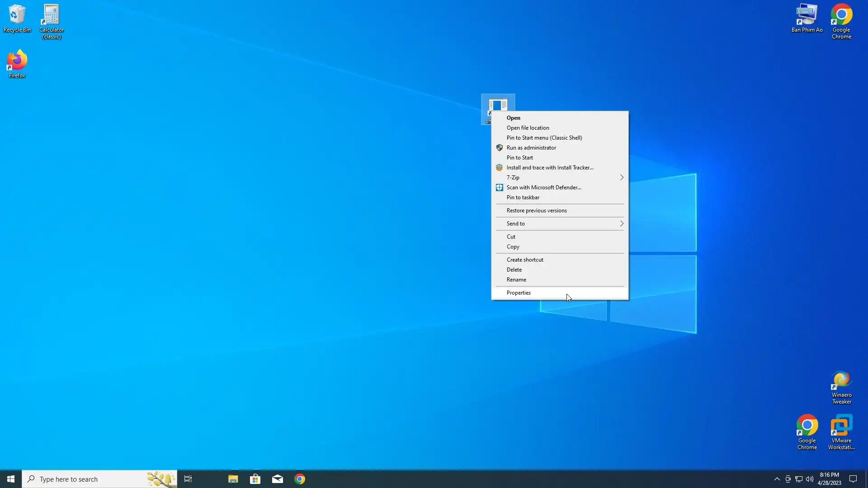Click the volume icon in system tray
Viewport: 868px width, 488px height.
point(809,479)
